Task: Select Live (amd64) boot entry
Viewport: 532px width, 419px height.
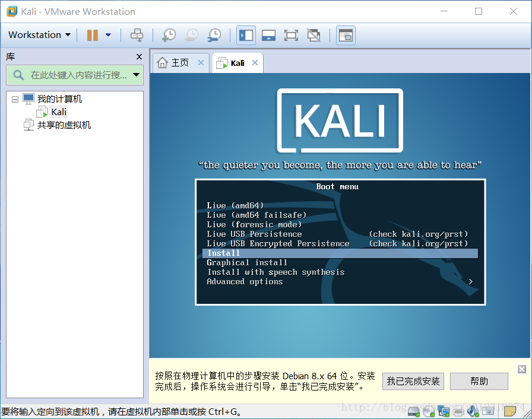Action: (x=235, y=205)
